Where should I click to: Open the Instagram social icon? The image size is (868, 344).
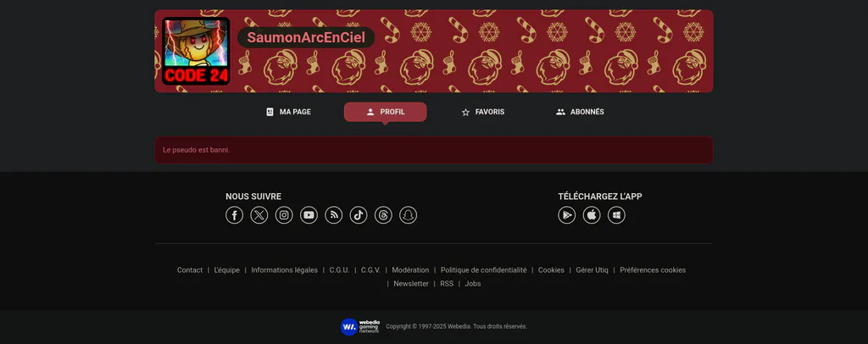tap(284, 215)
